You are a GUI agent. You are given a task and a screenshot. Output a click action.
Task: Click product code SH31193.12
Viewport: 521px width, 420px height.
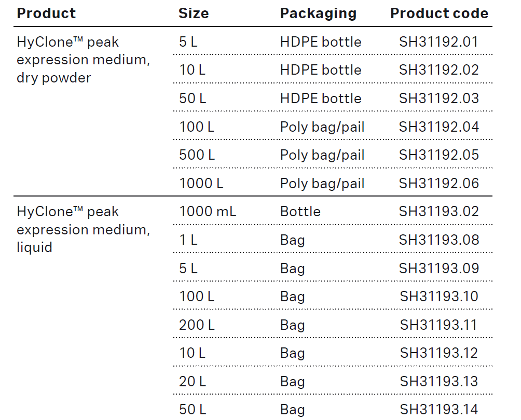(x=438, y=353)
